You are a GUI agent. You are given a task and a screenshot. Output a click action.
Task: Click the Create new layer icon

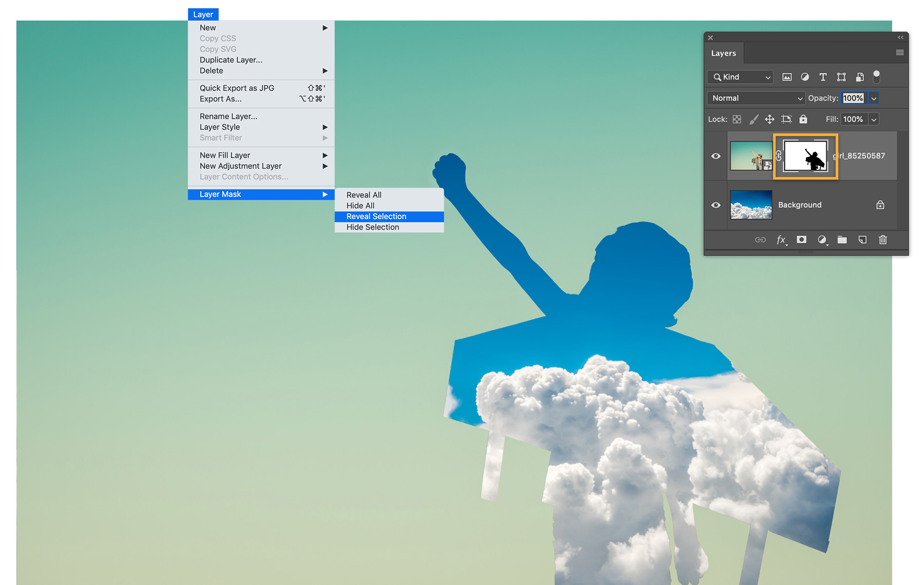(862, 240)
